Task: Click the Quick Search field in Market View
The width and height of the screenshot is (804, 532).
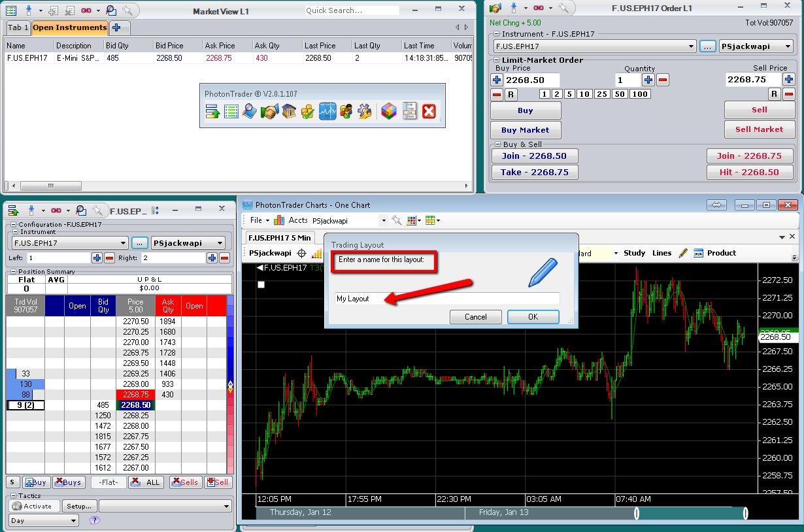Action: point(352,10)
